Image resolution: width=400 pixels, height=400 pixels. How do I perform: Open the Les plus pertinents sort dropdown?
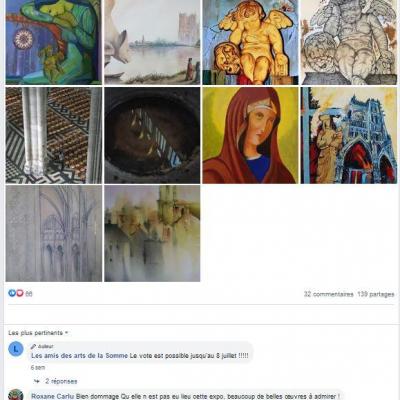[x=38, y=333]
